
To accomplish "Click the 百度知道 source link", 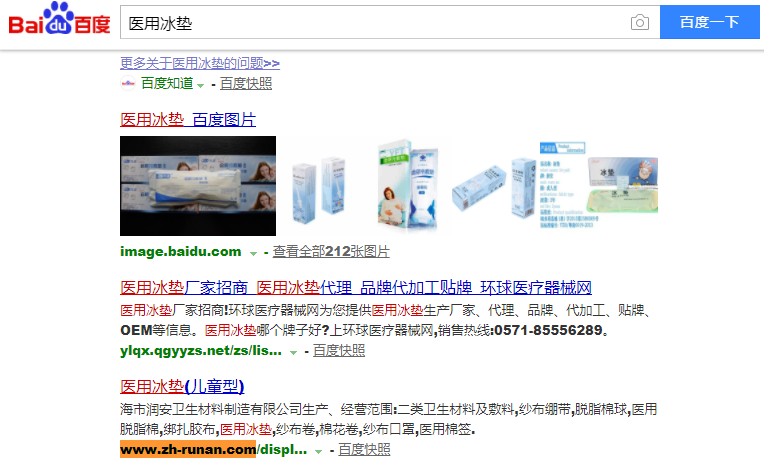I will coord(167,83).
